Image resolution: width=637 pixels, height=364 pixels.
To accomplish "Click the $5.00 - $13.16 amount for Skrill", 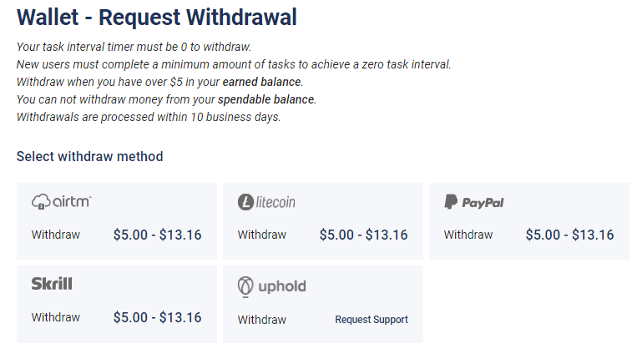I will pos(157,317).
